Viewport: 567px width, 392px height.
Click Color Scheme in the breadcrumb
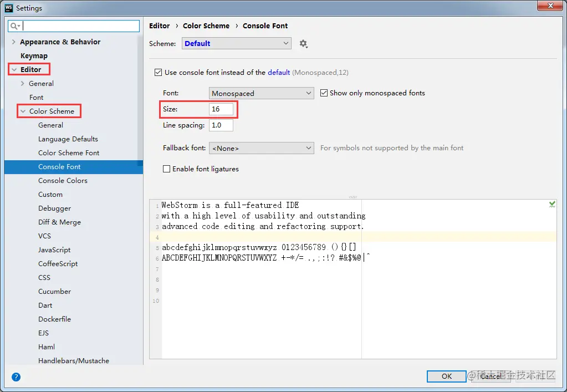click(206, 26)
